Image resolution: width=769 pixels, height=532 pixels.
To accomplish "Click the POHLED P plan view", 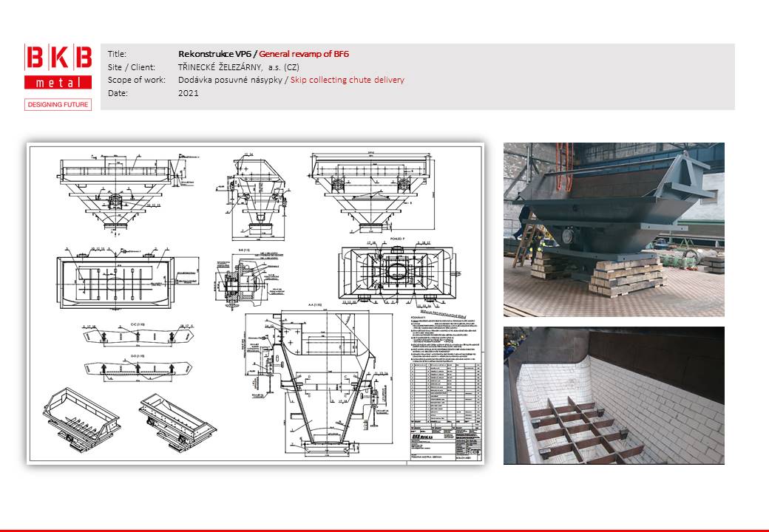I will coord(392,271).
